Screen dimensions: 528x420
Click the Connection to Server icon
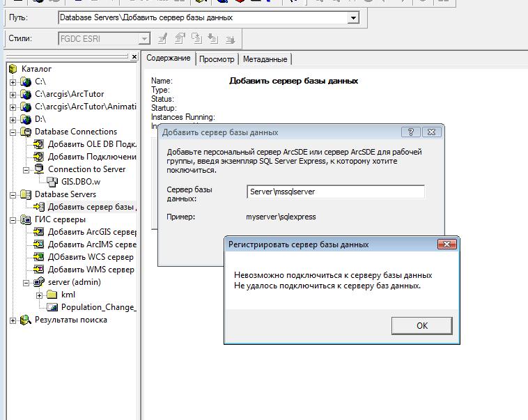(x=39, y=169)
